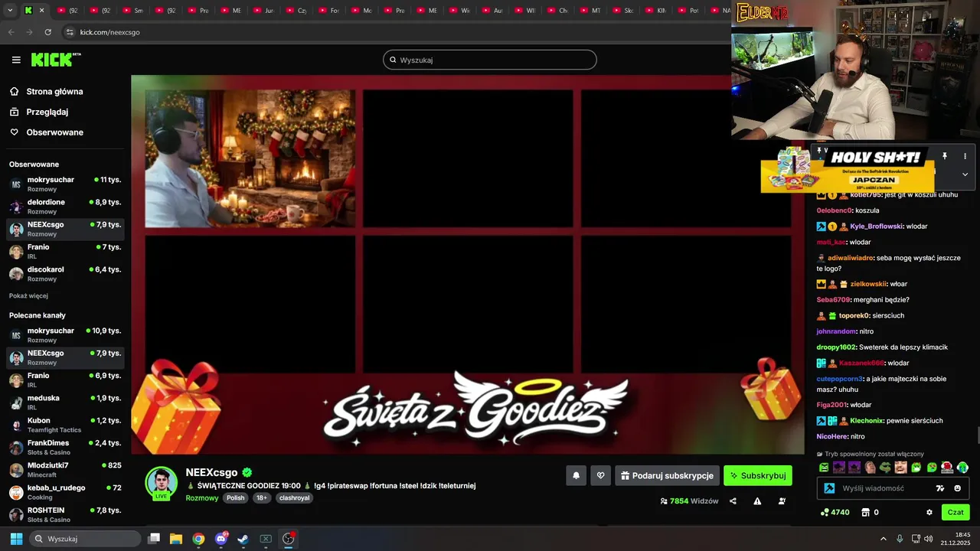Pin icon on the chat banner

pos(945,156)
